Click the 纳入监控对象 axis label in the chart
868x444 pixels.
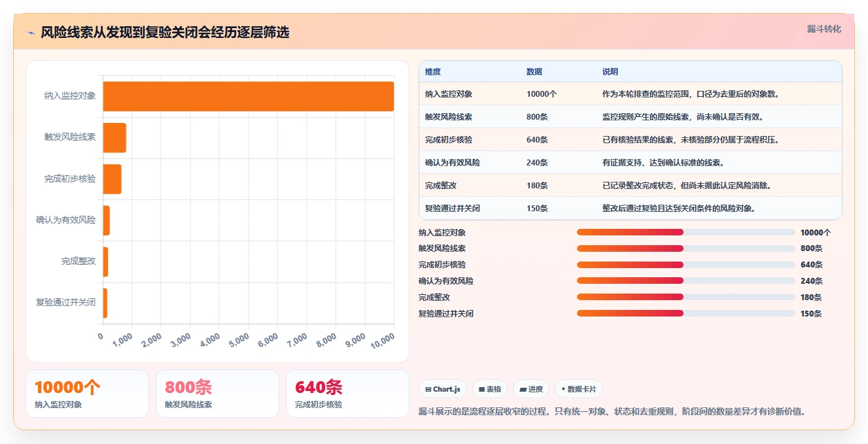pos(70,96)
